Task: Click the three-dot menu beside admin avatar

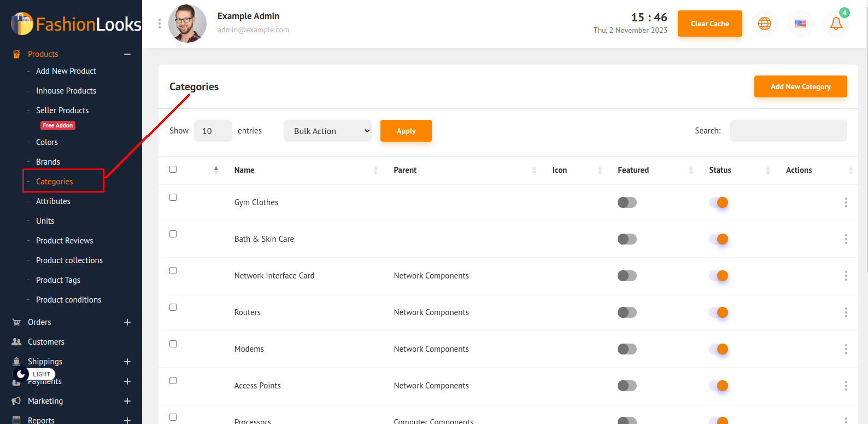Action: click(x=160, y=24)
